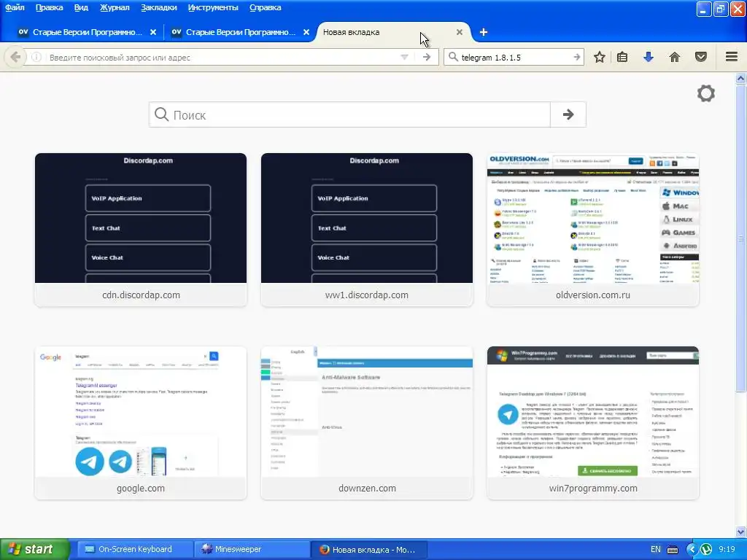Open the Windows start menu
The width and height of the screenshot is (747, 560).
[35, 549]
